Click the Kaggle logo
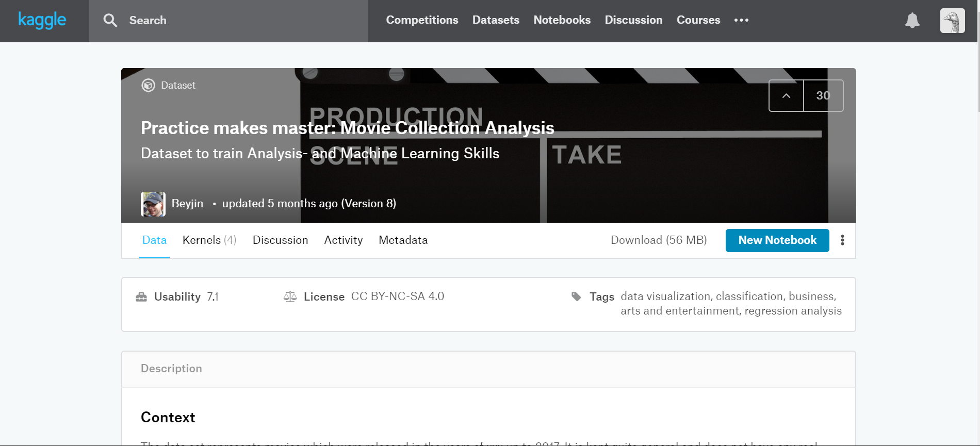The height and width of the screenshot is (446, 980). pyautogui.click(x=42, y=21)
